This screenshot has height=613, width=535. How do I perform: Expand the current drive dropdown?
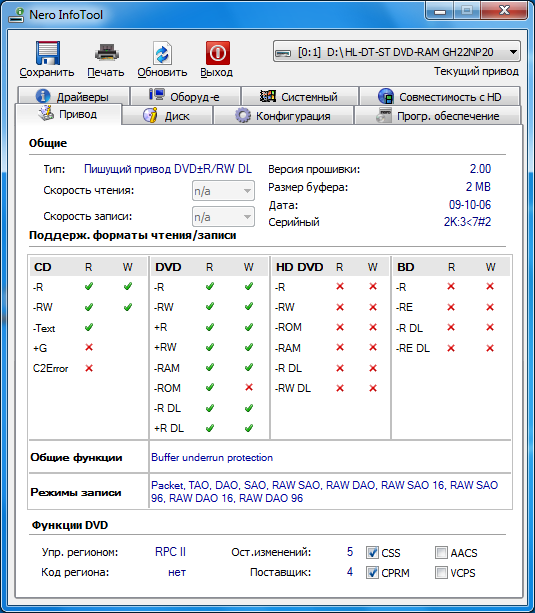(x=513, y=52)
